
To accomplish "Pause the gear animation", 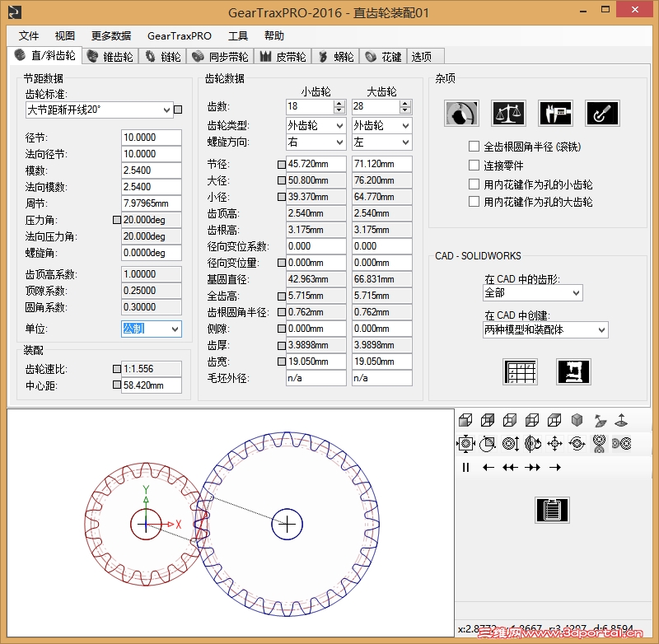I will pyautogui.click(x=465, y=467).
